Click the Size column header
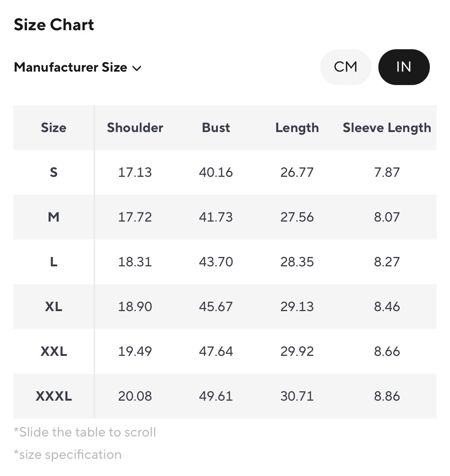450x476 pixels. click(x=54, y=128)
